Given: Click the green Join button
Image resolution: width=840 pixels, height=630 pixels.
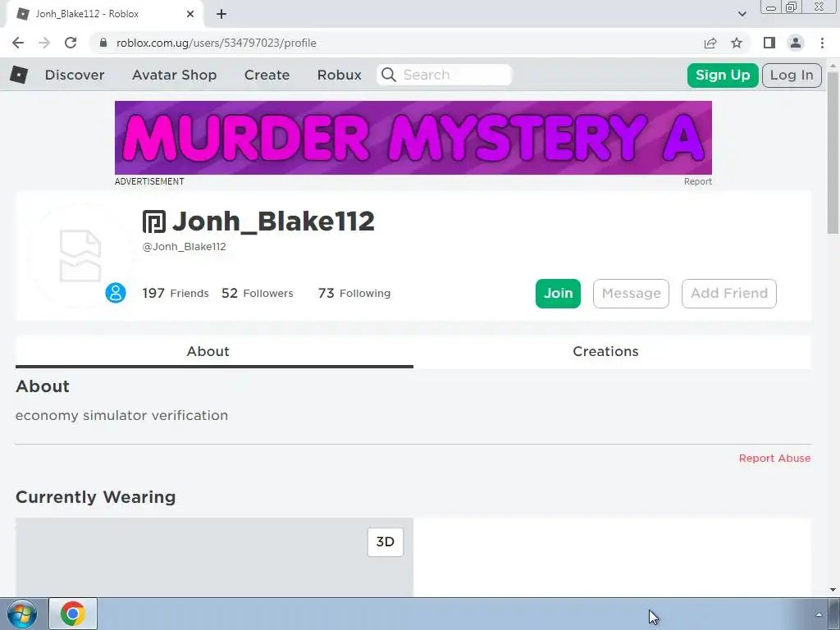Looking at the screenshot, I should pyautogui.click(x=558, y=294).
